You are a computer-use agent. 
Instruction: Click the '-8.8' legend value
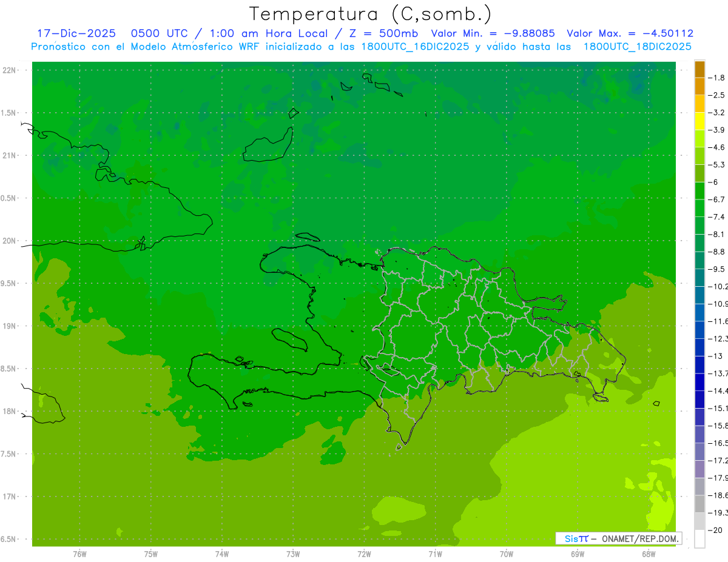(716, 252)
